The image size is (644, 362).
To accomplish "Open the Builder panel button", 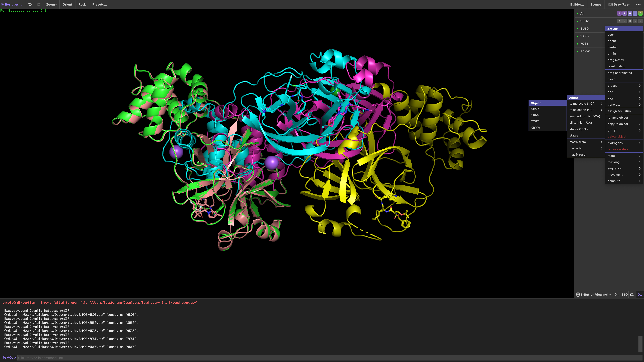I will [577, 4].
